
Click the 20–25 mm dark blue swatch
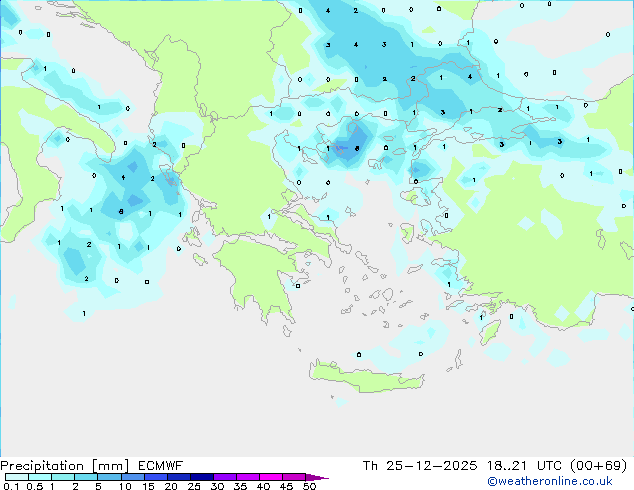(x=178, y=477)
